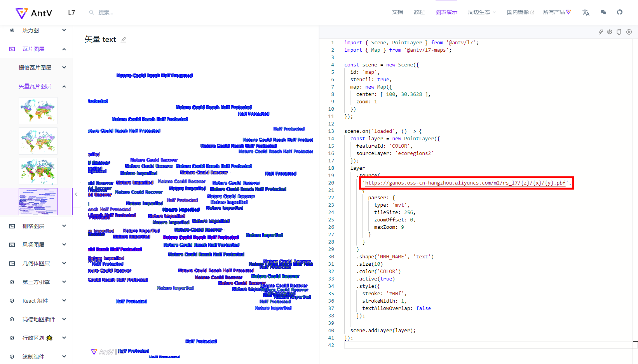Open example in CodeSandbox cube icon
Screen dimensions: 638x364
click(610, 32)
